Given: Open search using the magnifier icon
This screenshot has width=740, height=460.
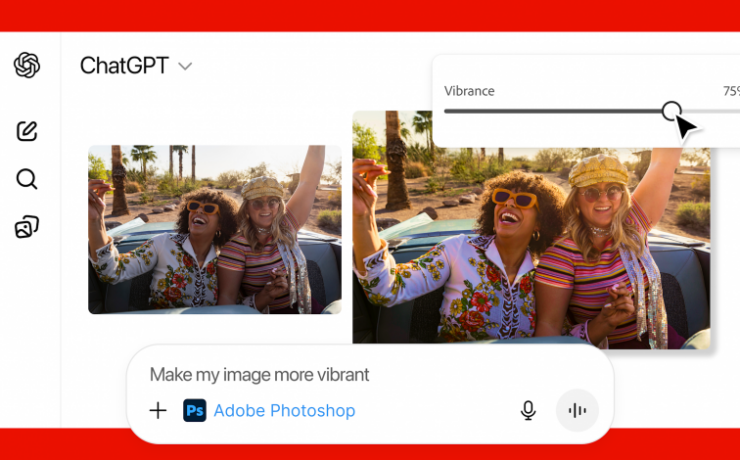Looking at the screenshot, I should point(27,179).
